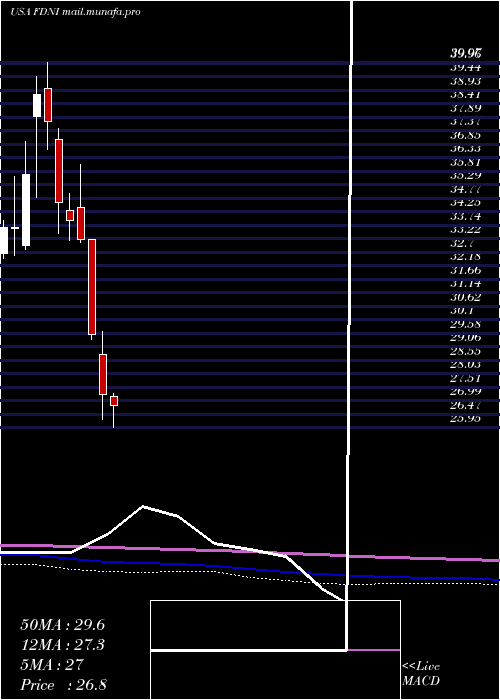Click the 30.62 axis value
The image size is (500, 700).
465,297
